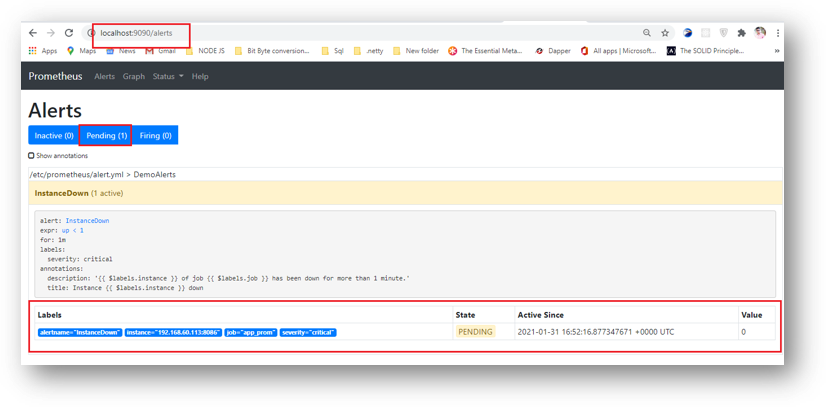Image resolution: width=826 pixels, height=407 pixels.
Task: Go back with the browser back arrow
Action: (33, 33)
